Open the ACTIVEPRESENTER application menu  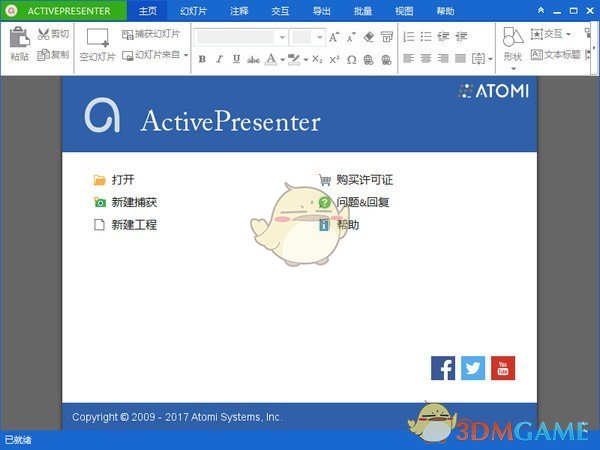point(64,11)
